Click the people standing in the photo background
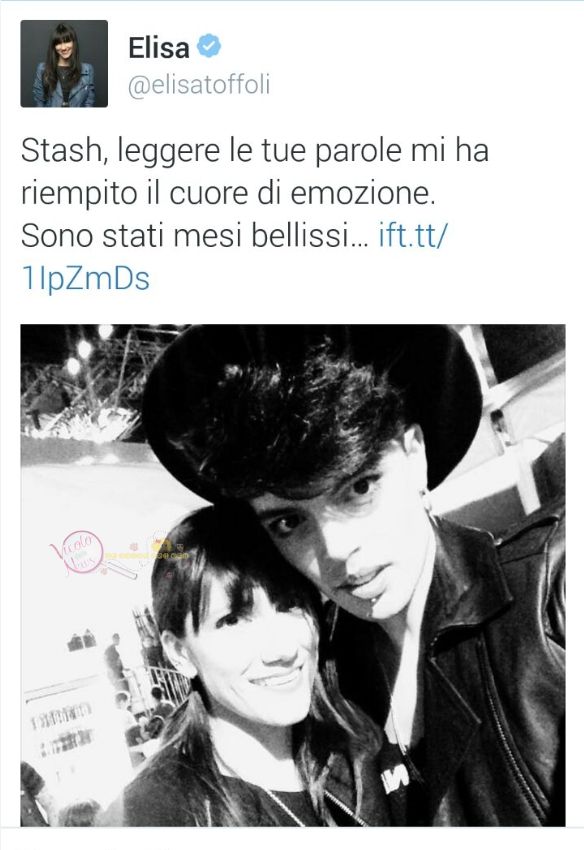The image size is (584, 850). [x=136, y=683]
